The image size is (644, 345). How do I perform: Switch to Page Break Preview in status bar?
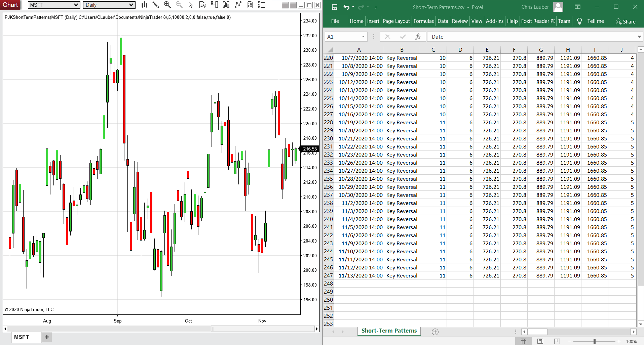click(557, 341)
